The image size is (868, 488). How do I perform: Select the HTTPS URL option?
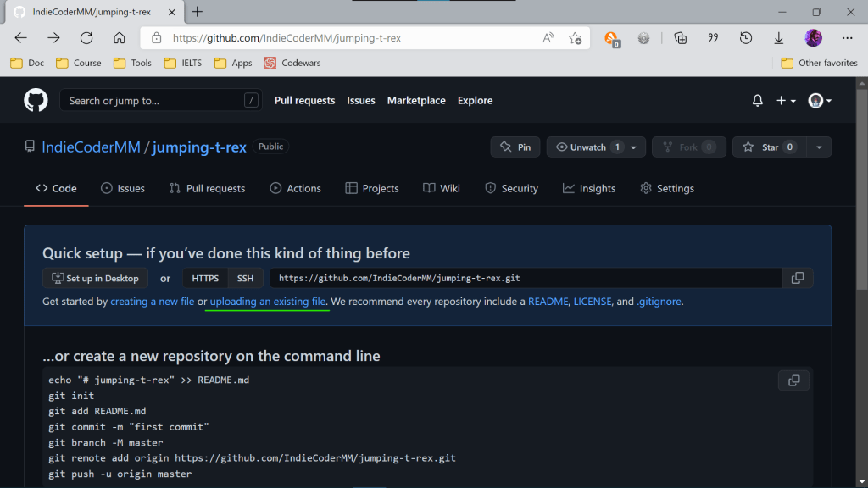point(205,278)
